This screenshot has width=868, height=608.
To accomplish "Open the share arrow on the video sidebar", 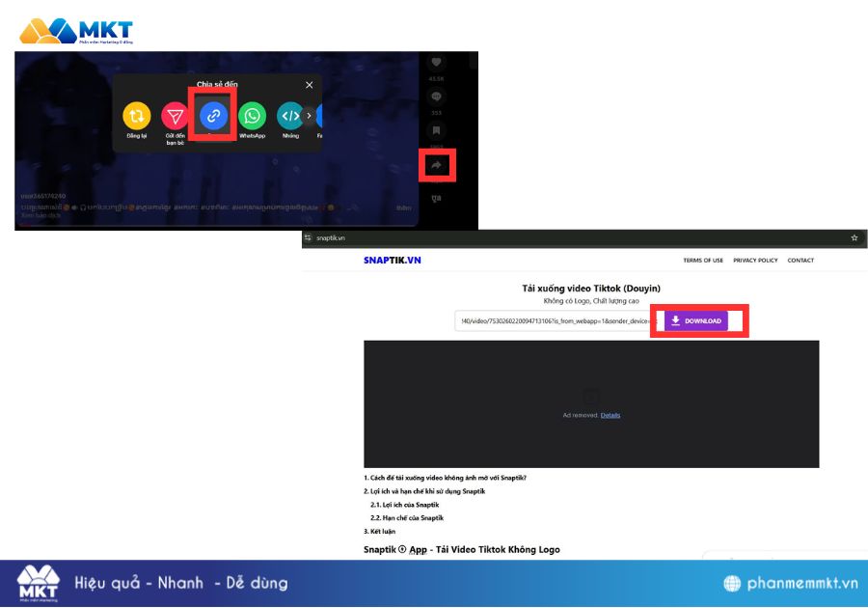I will pyautogui.click(x=439, y=164).
